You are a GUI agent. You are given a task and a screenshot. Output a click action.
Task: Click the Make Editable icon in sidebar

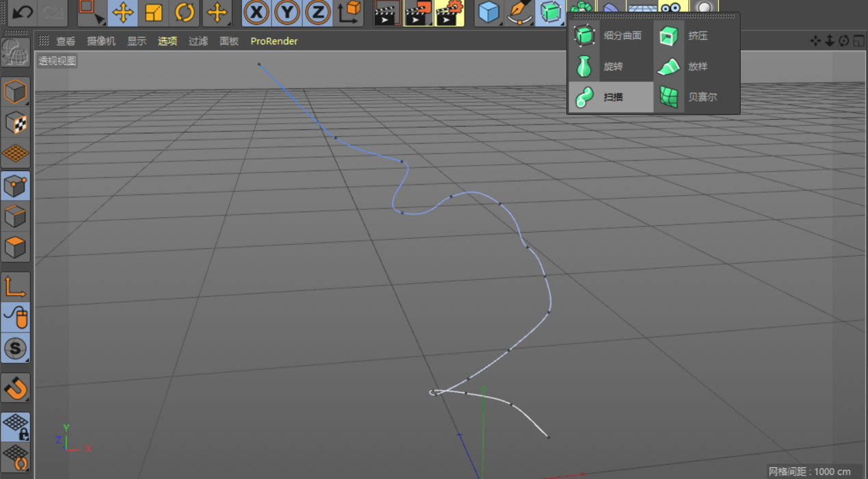15,53
